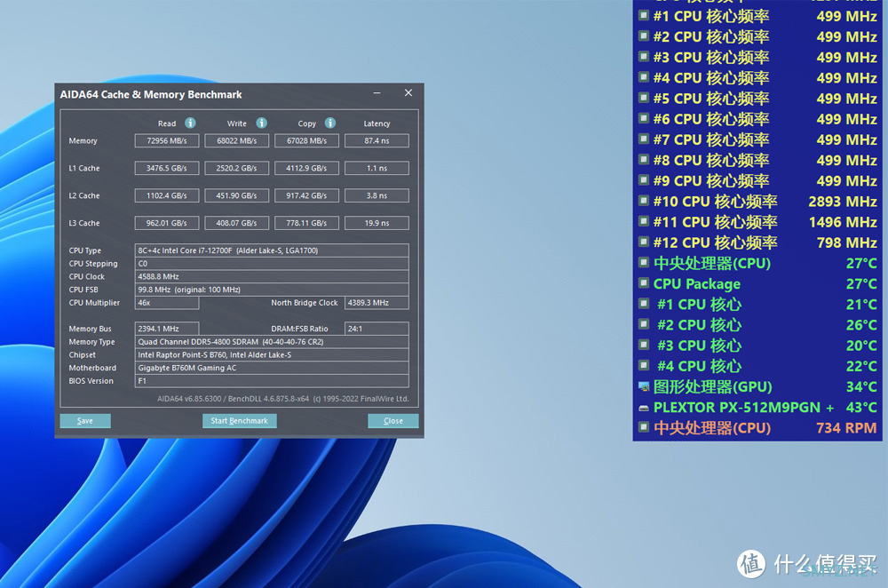This screenshot has height=588, width=888.
Task: Click Chipset Intel Raptor Point-S B760 field
Action: pos(272,354)
